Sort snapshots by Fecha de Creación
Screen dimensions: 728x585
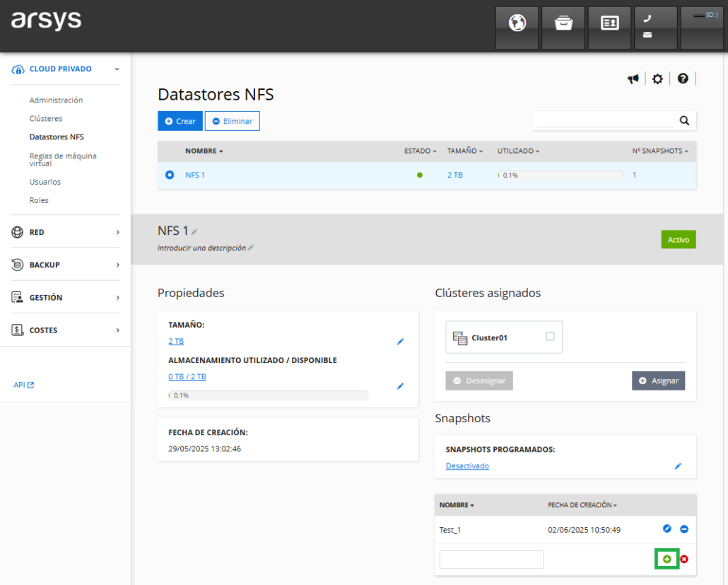point(582,505)
